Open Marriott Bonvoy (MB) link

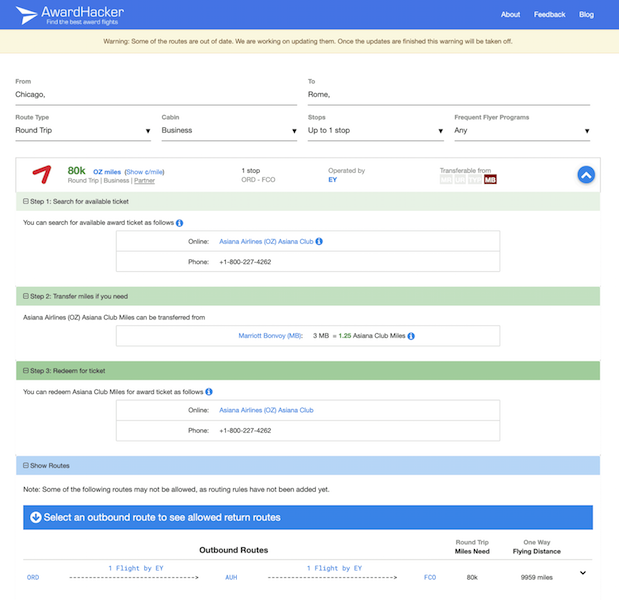tap(270, 336)
